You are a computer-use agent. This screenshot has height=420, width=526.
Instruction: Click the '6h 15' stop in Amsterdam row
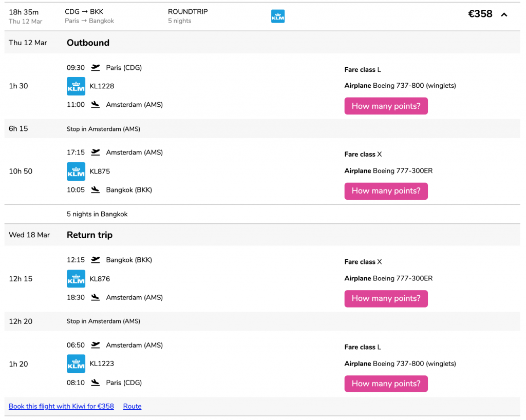pos(262,129)
